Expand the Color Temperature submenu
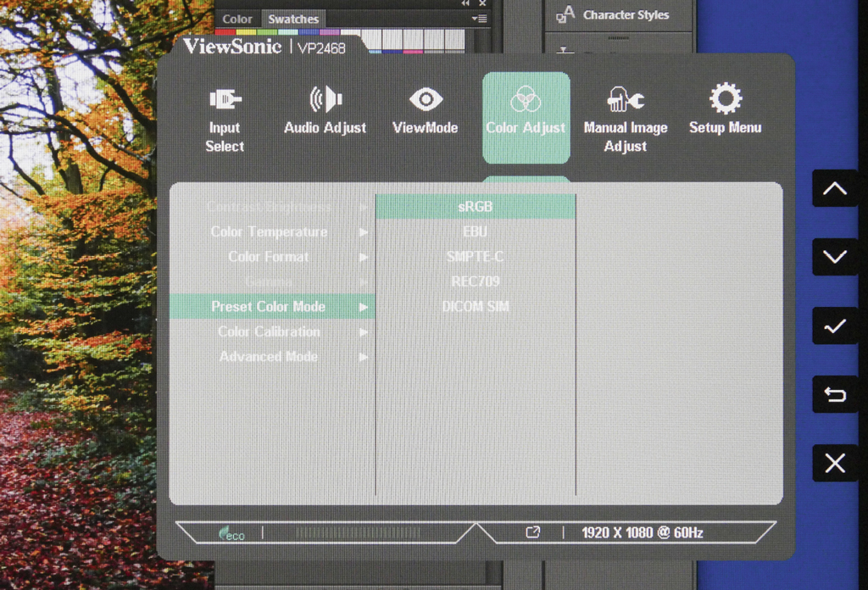This screenshot has width=868, height=590. (x=271, y=232)
